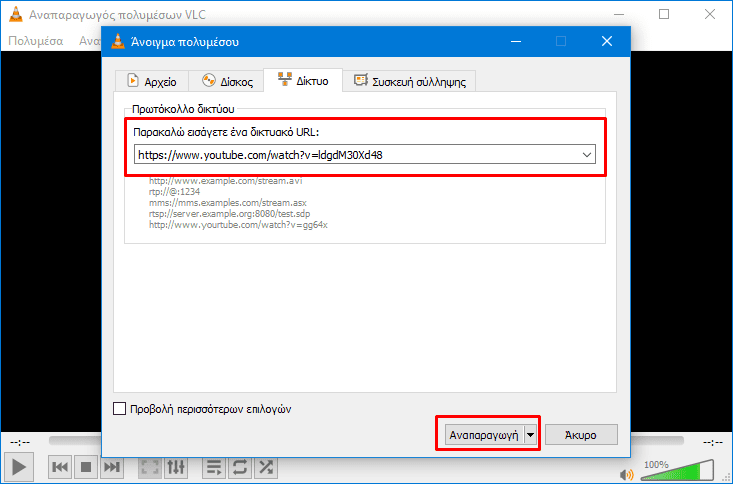Click the Play button in VLC controls

(x=19, y=467)
